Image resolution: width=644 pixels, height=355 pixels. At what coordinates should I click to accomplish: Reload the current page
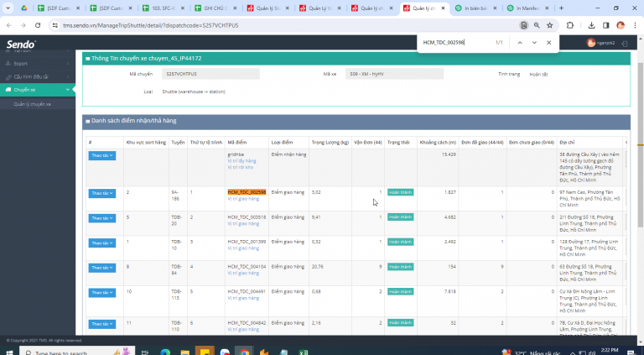coord(38,25)
